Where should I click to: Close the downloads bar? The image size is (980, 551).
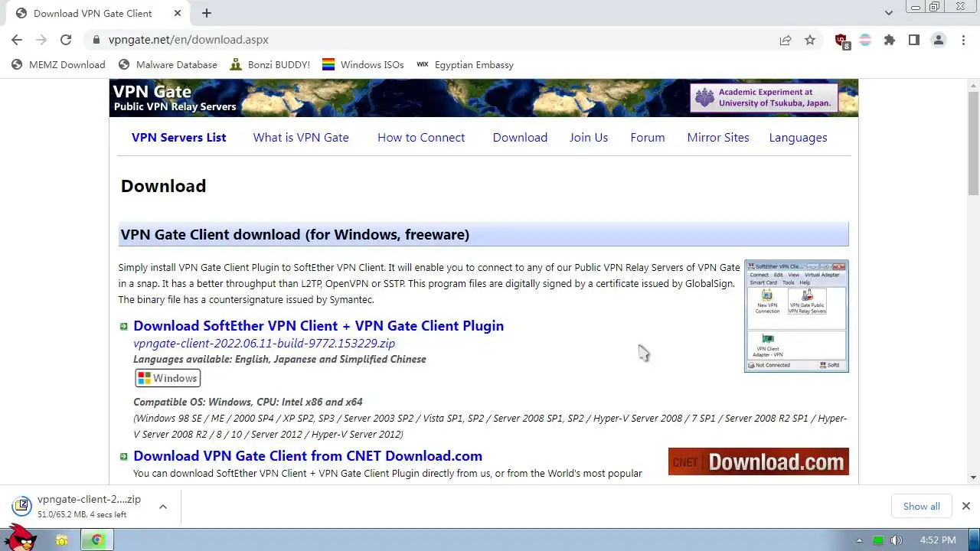click(x=966, y=506)
